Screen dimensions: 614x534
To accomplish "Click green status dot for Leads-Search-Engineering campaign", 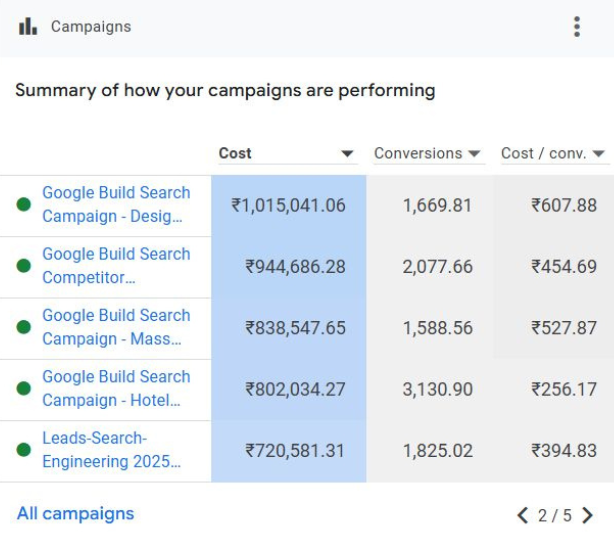I will pos(24,450).
